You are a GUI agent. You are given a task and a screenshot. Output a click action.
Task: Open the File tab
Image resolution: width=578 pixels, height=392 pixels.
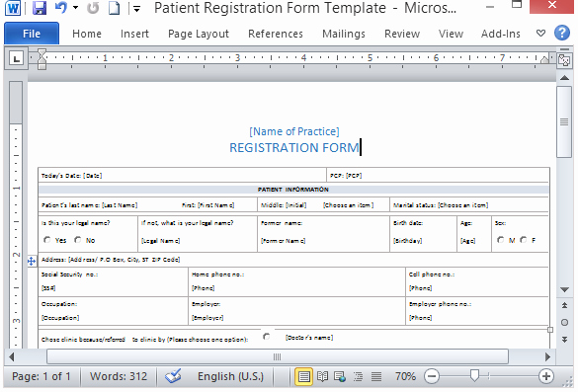tap(32, 34)
